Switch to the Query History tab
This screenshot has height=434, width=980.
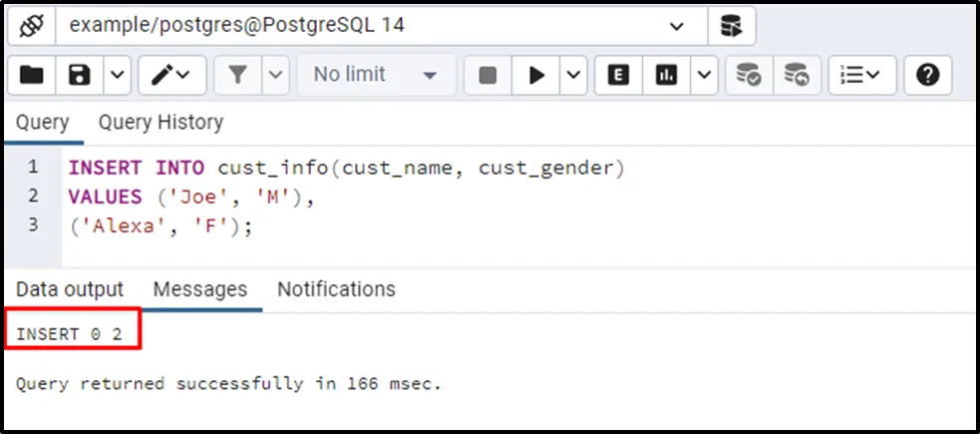pyautogui.click(x=161, y=123)
